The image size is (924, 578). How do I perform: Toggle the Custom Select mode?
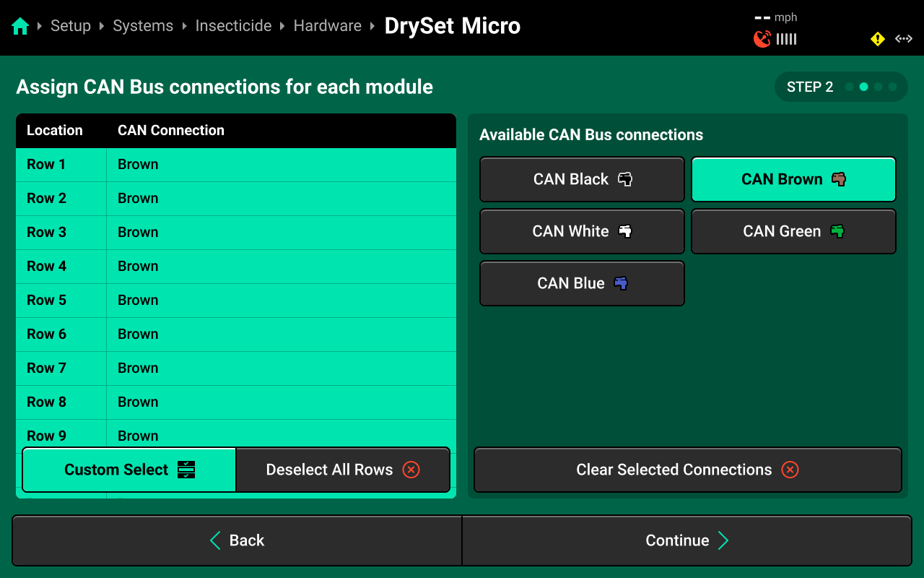coord(129,470)
